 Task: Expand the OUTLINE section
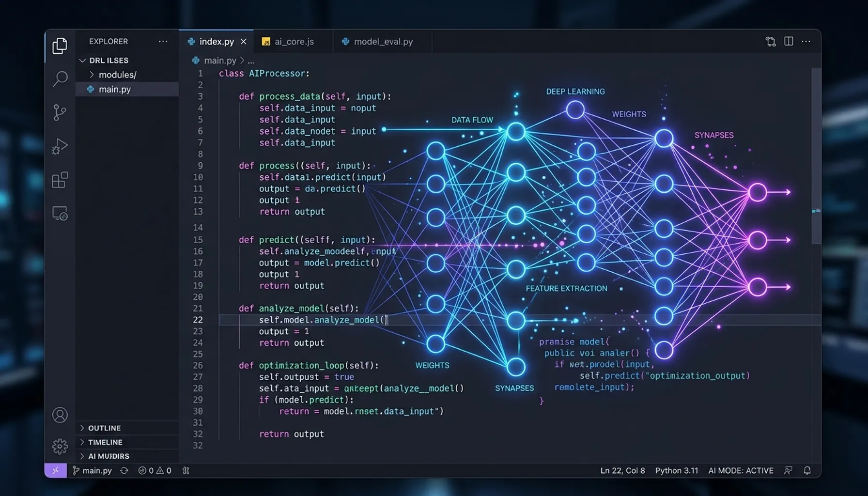click(x=104, y=428)
